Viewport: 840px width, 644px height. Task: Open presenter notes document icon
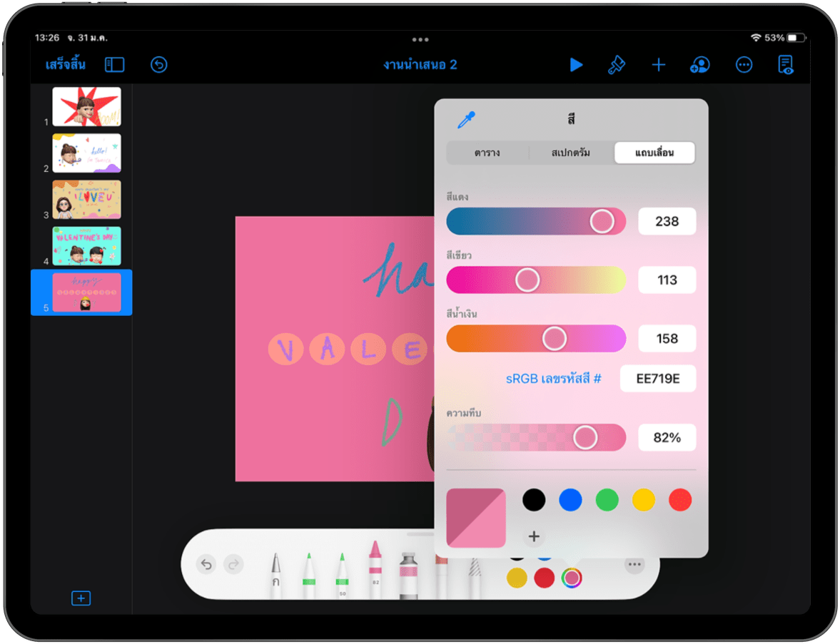(x=785, y=65)
